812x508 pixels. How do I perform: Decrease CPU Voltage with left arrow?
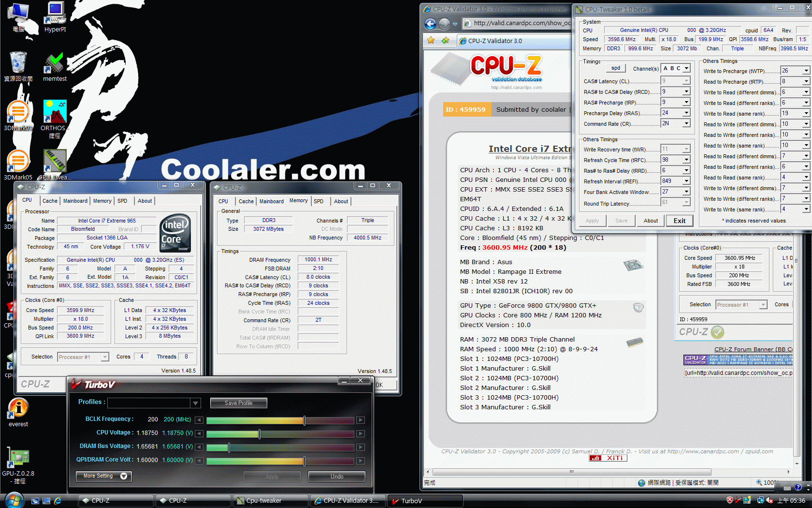coord(199,434)
